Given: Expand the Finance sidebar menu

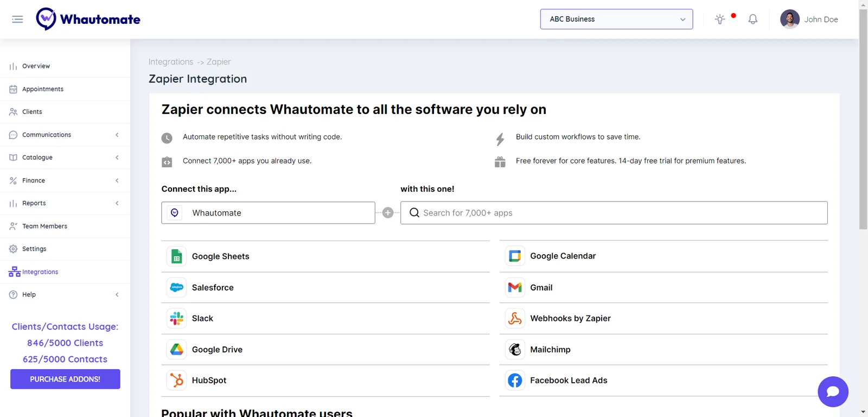Looking at the screenshot, I should pos(65,180).
